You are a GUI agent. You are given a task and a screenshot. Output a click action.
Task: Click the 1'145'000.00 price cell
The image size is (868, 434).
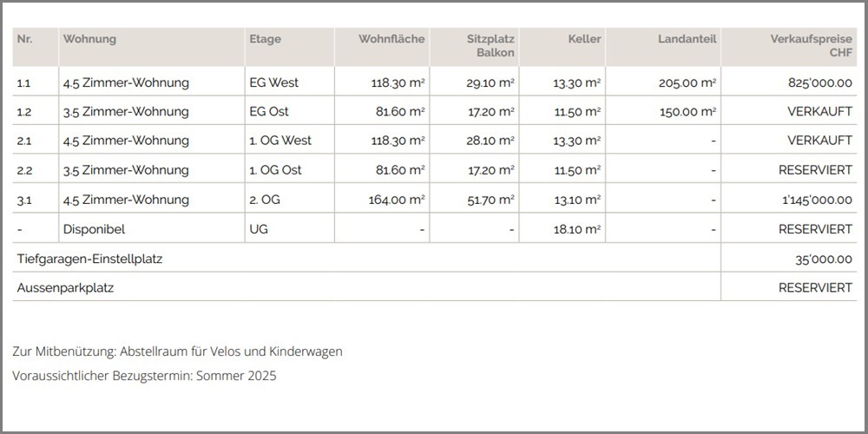tap(815, 200)
